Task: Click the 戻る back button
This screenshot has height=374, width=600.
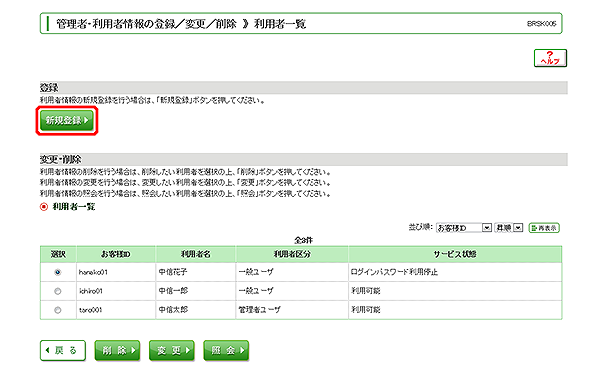Action: 62,351
